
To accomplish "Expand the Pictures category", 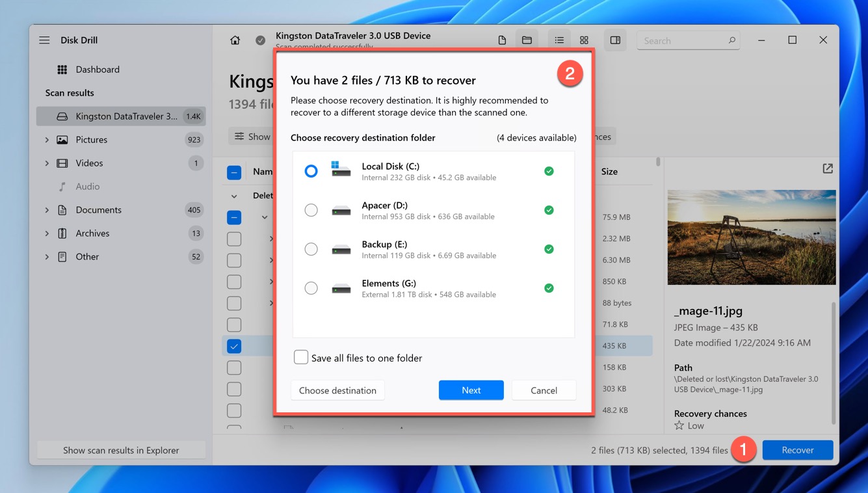I will pyautogui.click(x=47, y=140).
